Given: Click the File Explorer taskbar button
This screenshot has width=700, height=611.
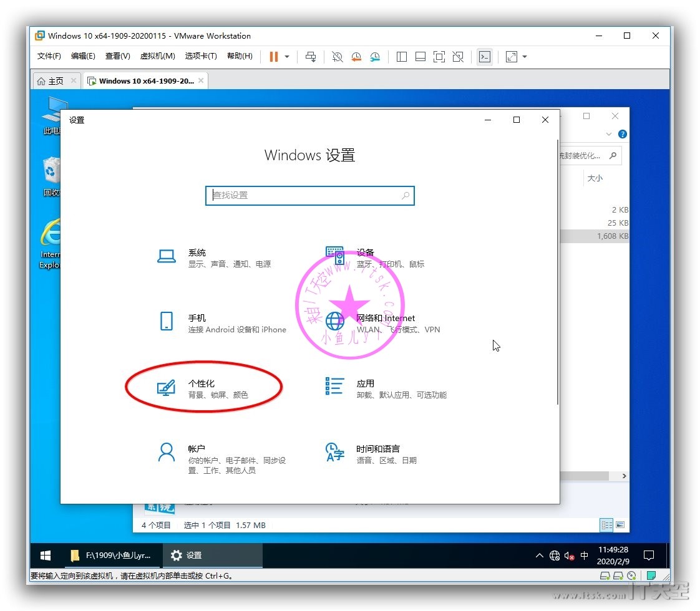Looking at the screenshot, I should [111, 556].
